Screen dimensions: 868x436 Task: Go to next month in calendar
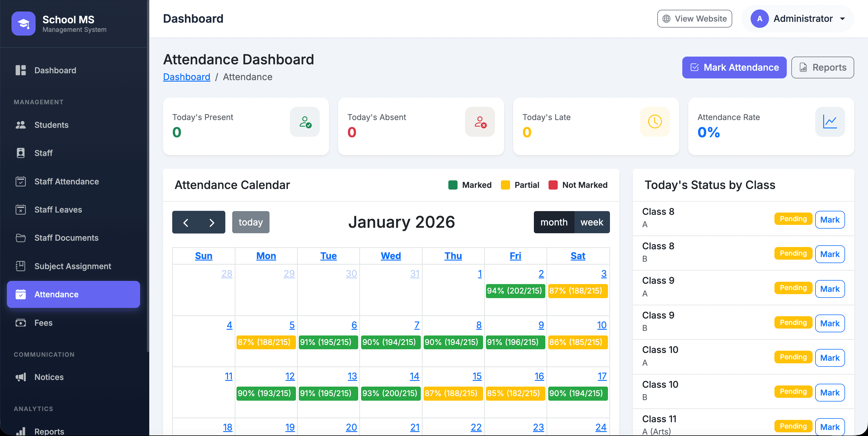(212, 222)
